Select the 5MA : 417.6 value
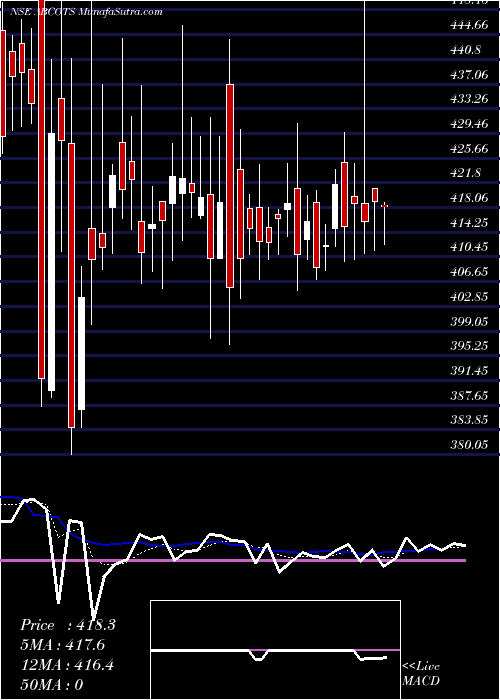 click(x=63, y=645)
